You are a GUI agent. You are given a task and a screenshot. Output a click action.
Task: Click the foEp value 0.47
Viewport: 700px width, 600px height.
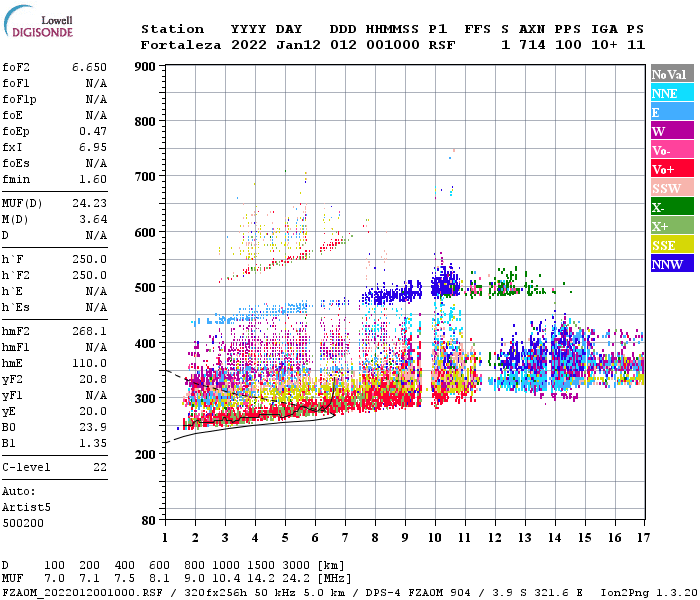[93, 131]
